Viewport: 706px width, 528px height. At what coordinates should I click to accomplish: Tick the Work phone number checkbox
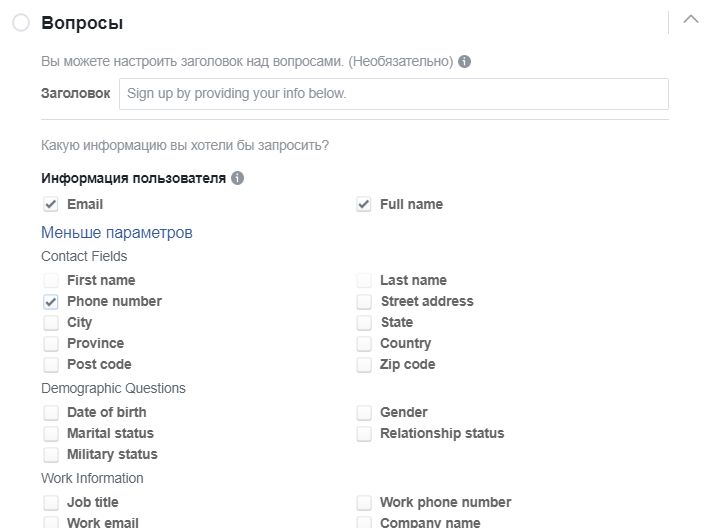pos(364,502)
